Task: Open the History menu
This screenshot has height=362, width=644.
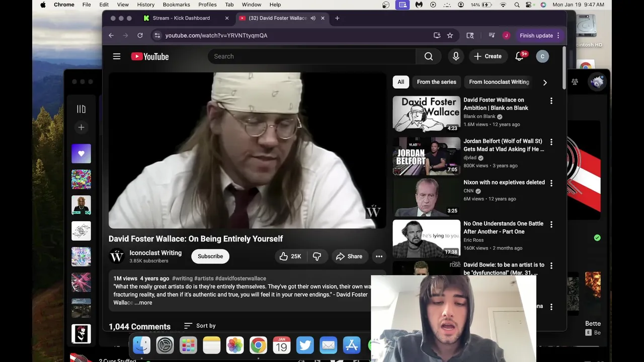Action: pyautogui.click(x=146, y=5)
